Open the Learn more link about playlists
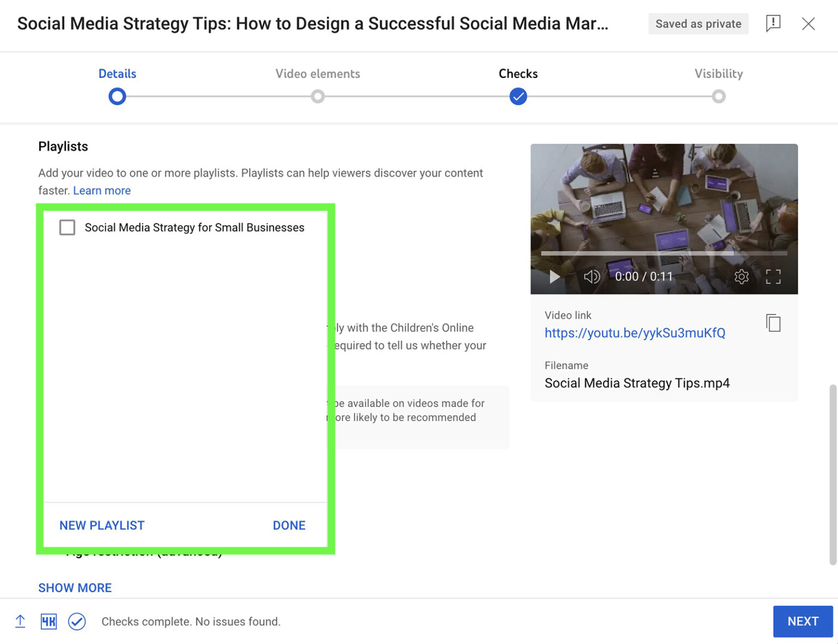The height and width of the screenshot is (644, 838). 101,190
